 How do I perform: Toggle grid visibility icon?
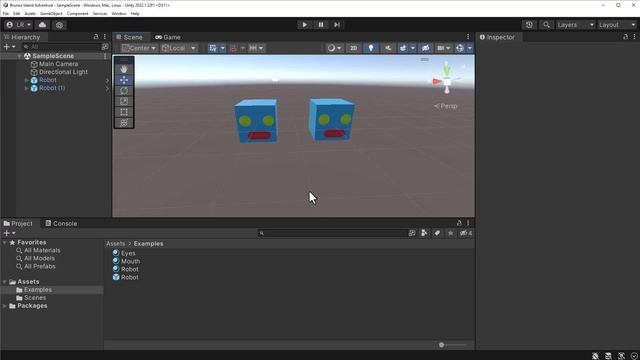[x=213, y=48]
